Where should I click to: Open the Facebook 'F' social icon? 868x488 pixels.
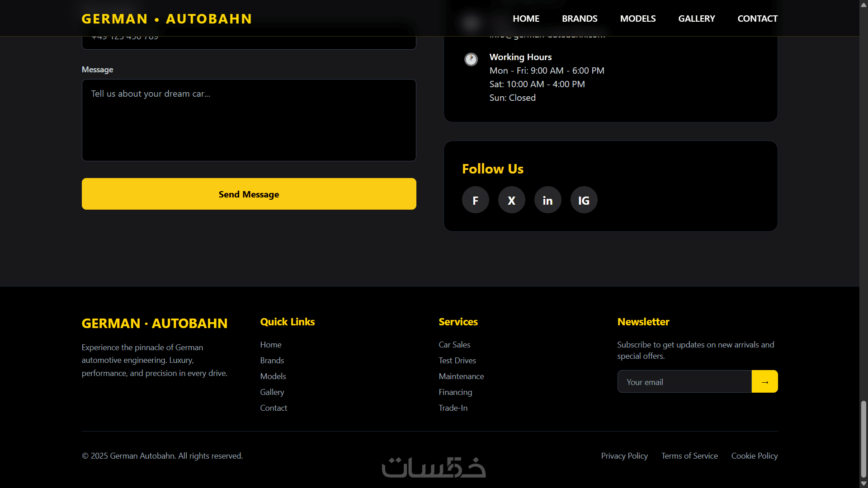475,200
